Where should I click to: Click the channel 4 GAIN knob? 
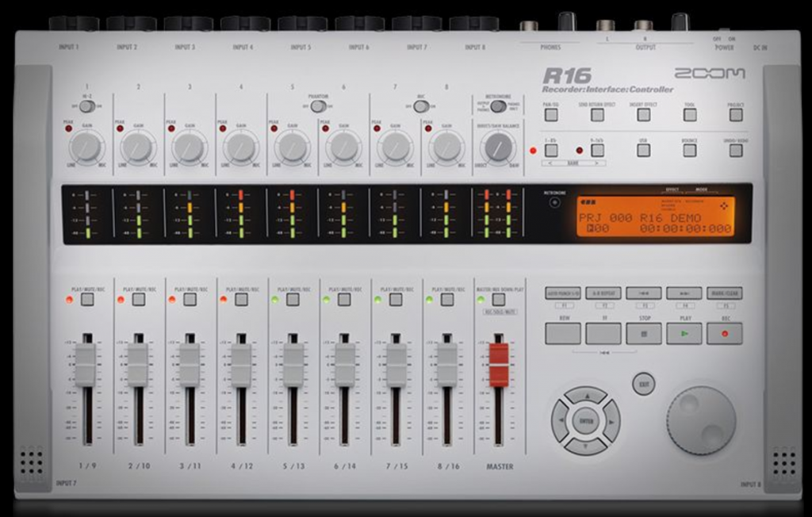coord(241,147)
